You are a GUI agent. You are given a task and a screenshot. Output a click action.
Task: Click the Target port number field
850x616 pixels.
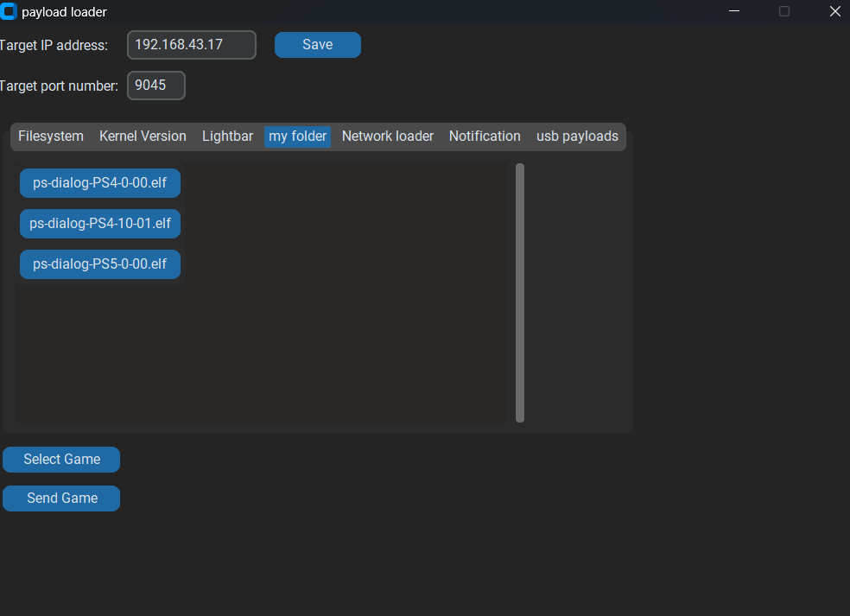tap(155, 85)
